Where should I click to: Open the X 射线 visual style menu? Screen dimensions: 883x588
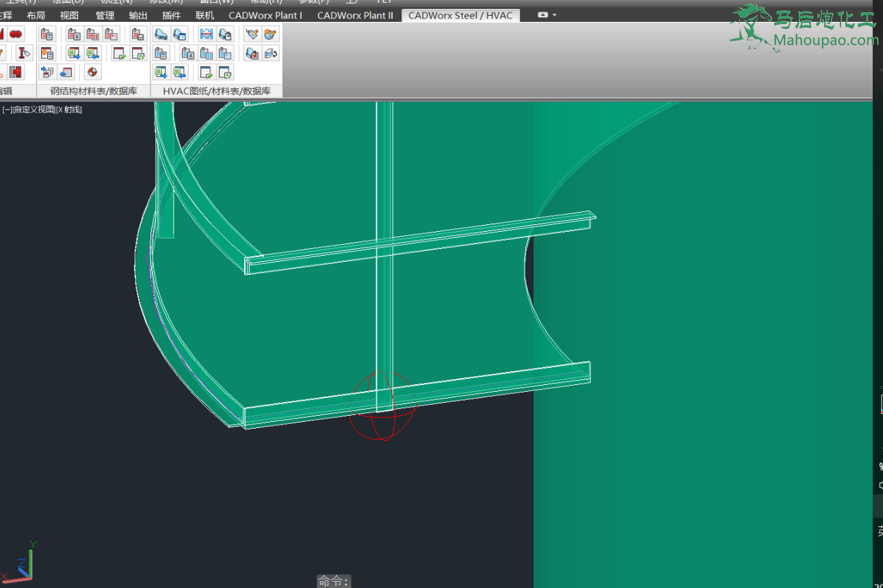tap(69, 109)
